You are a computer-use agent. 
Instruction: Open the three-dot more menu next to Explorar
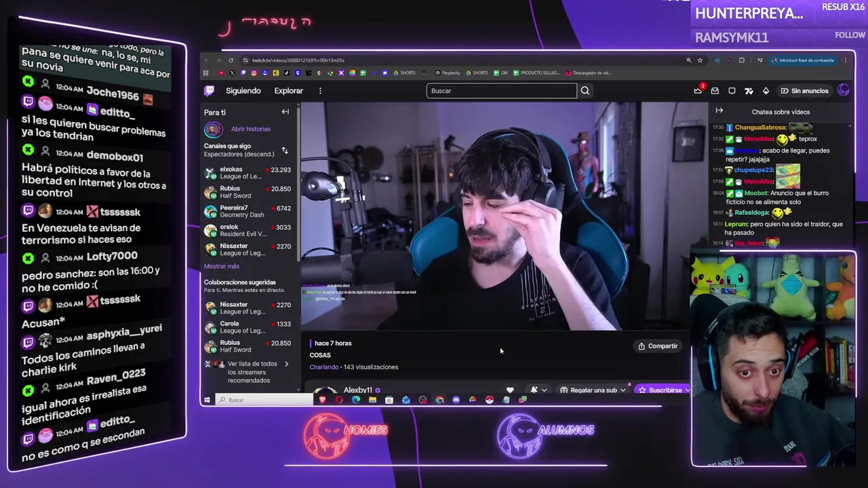click(320, 91)
